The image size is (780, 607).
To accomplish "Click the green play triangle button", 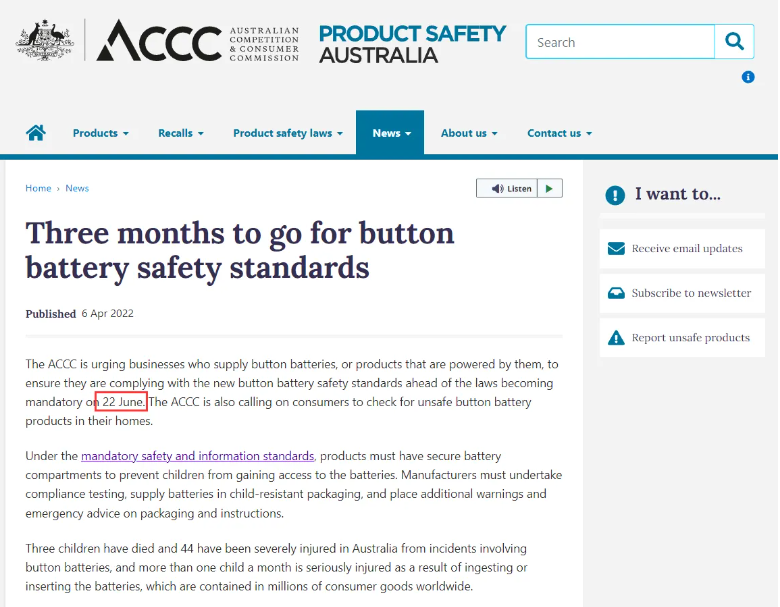I will 550,189.
